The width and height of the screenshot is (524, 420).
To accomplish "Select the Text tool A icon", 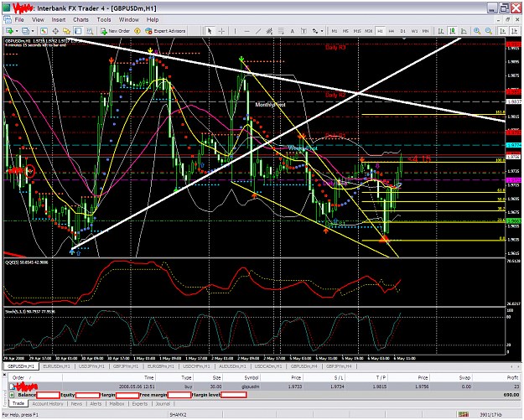I will pos(293,31).
